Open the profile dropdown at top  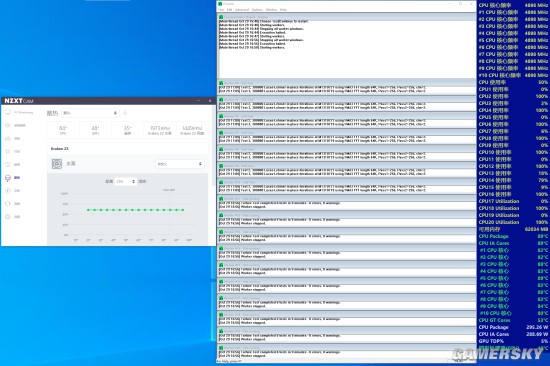tap(90, 113)
